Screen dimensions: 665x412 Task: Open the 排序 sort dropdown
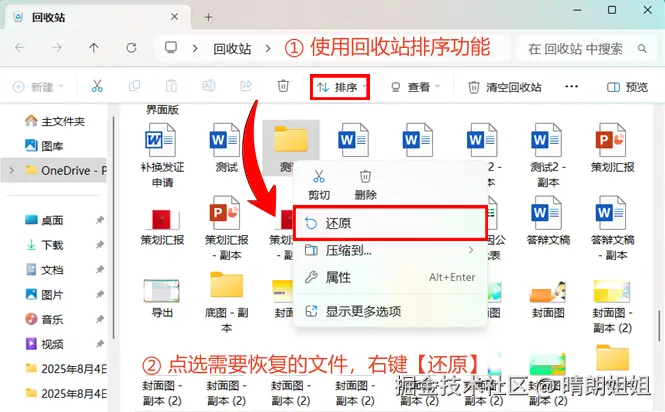click(x=340, y=87)
